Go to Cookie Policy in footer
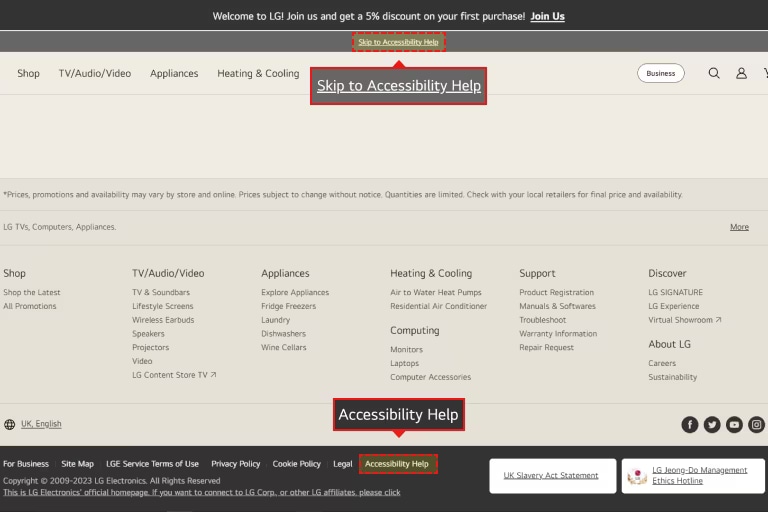The height and width of the screenshot is (512, 768). point(297,464)
